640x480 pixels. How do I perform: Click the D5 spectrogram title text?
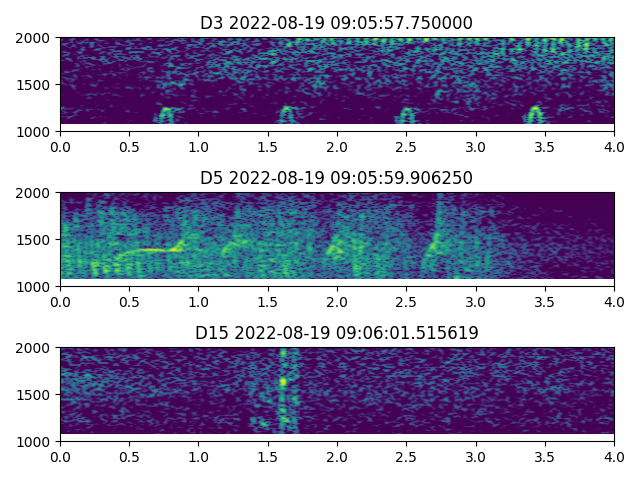pyautogui.click(x=336, y=178)
